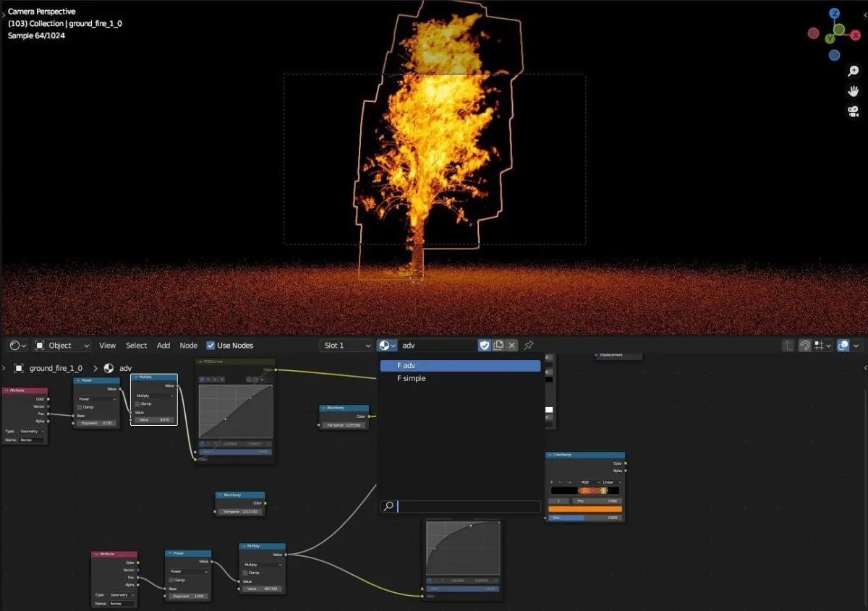Click the adv material breadcrumb

[126, 368]
